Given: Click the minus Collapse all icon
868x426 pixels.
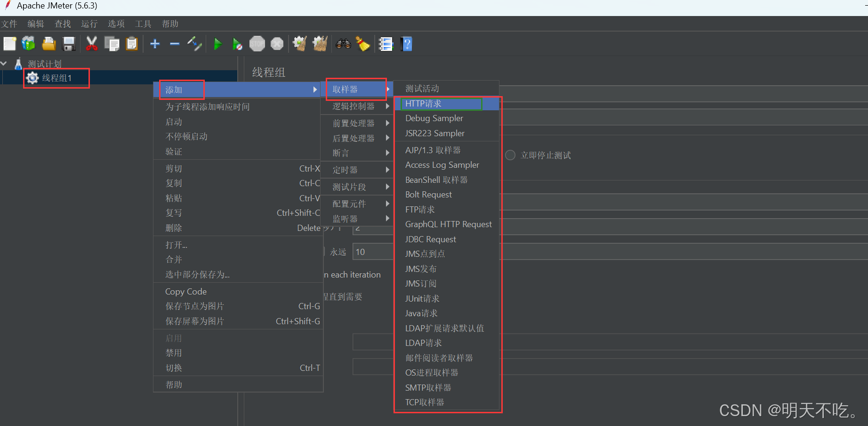Looking at the screenshot, I should (x=175, y=44).
